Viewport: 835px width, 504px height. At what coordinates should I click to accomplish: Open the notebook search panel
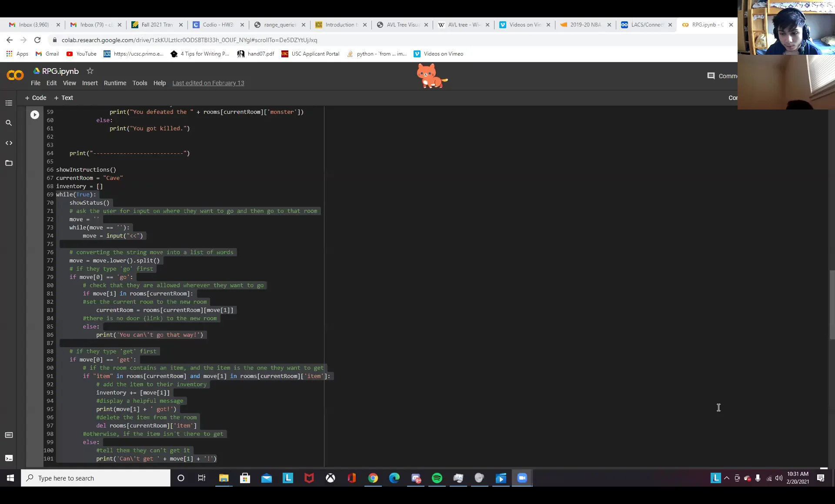coord(9,123)
